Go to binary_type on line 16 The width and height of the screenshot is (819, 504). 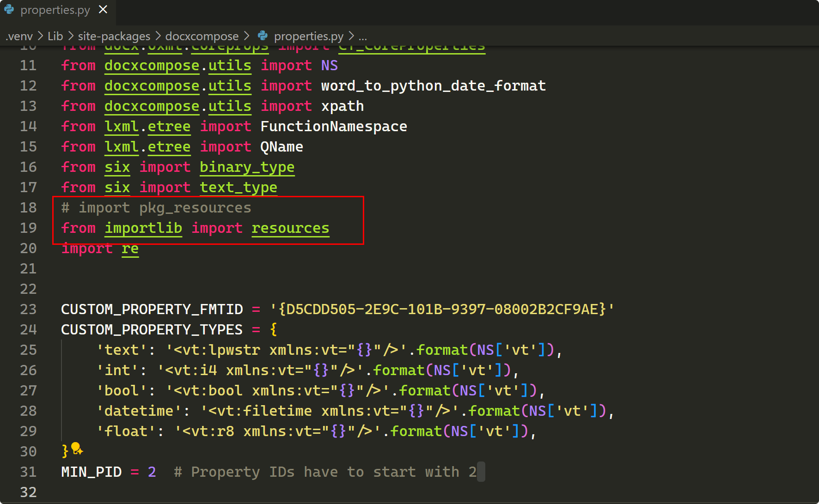(x=247, y=167)
